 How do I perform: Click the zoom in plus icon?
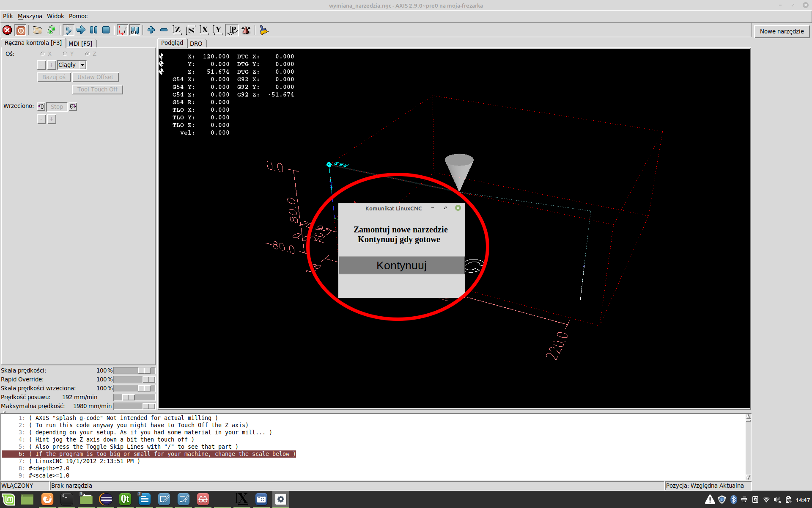tap(151, 30)
